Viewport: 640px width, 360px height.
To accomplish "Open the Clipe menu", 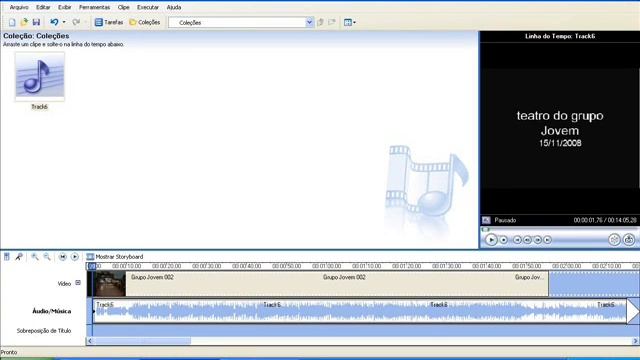I will (x=123, y=7).
